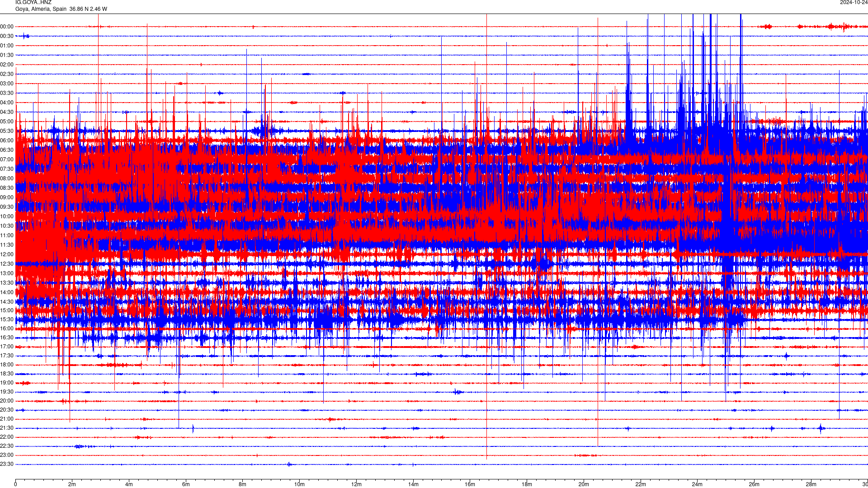
Task: Select the 08:00 trace time label
Action: (7, 178)
